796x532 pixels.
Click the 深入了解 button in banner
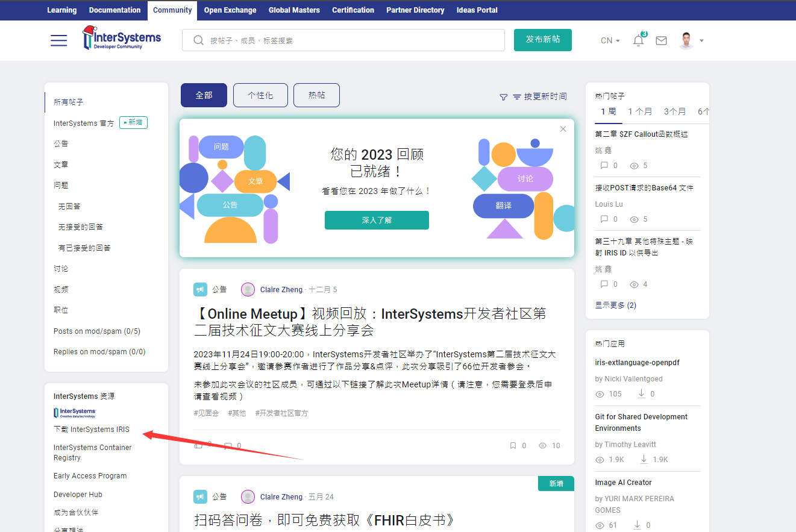pos(377,220)
